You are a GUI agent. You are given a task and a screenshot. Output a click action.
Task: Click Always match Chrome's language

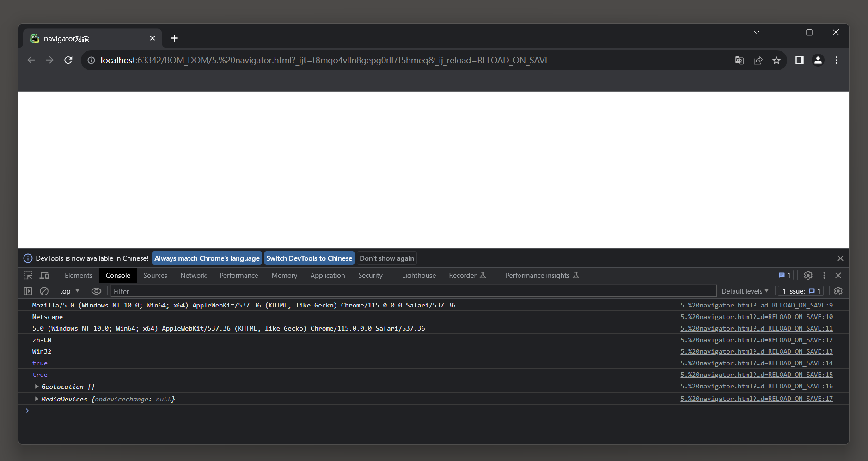[207, 258]
